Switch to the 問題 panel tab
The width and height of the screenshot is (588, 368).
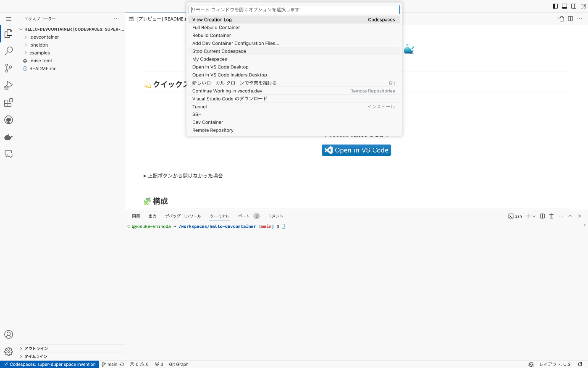pos(136,216)
